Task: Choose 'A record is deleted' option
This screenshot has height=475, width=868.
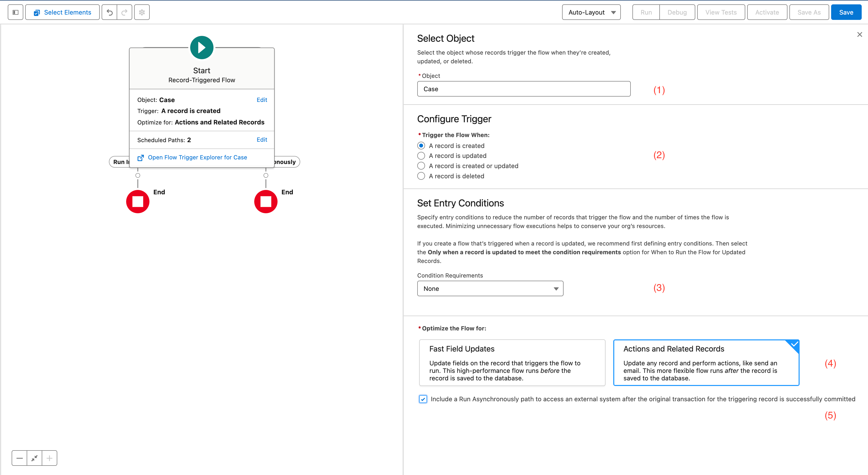Action: (421, 176)
